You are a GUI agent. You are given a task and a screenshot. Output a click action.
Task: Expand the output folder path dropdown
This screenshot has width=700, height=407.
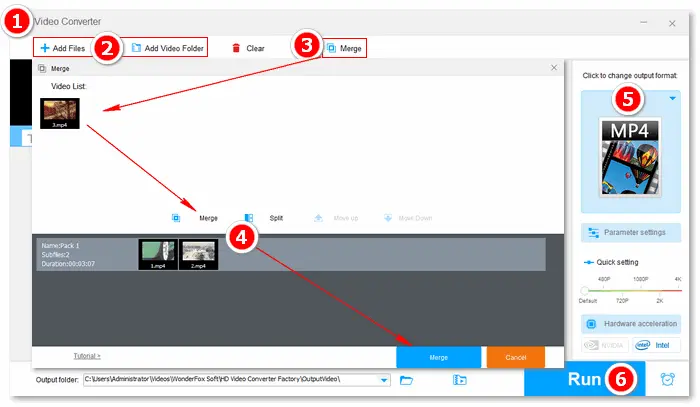pos(385,380)
